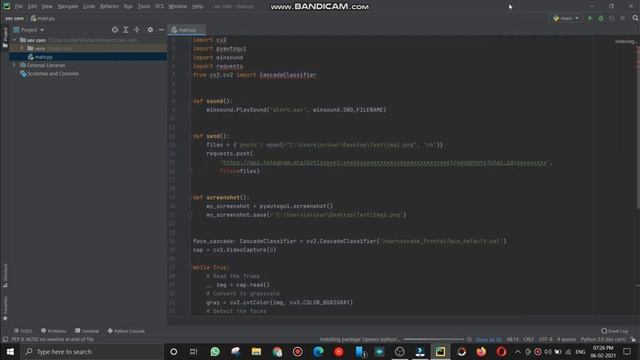The height and width of the screenshot is (360, 640).
Task: Click the tool window quick-access status icon
Action: [x=5, y=339]
